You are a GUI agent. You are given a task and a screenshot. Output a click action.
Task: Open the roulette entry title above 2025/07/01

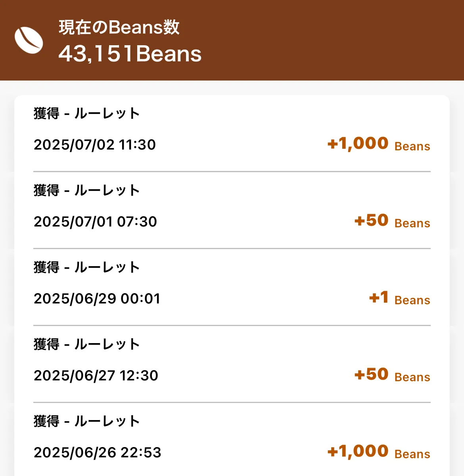coord(87,190)
